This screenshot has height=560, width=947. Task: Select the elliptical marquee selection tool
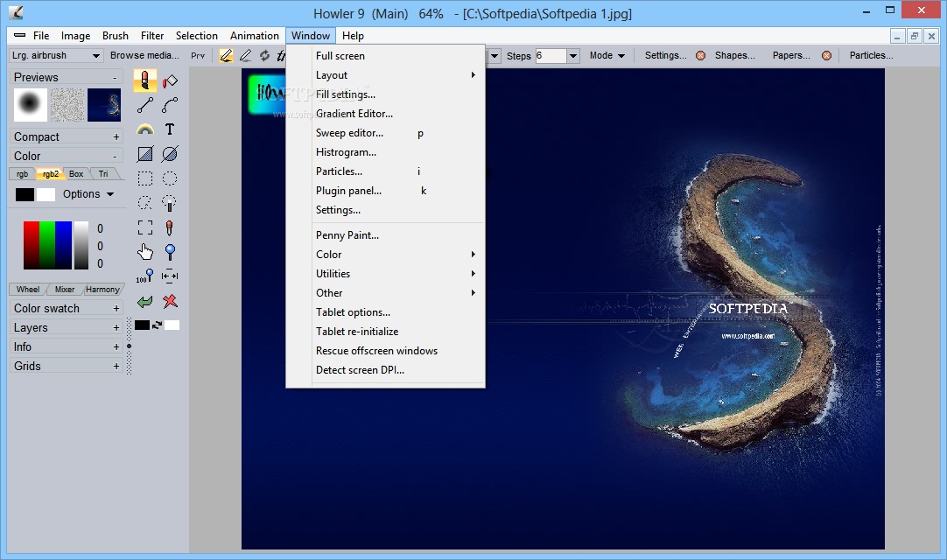tap(170, 178)
